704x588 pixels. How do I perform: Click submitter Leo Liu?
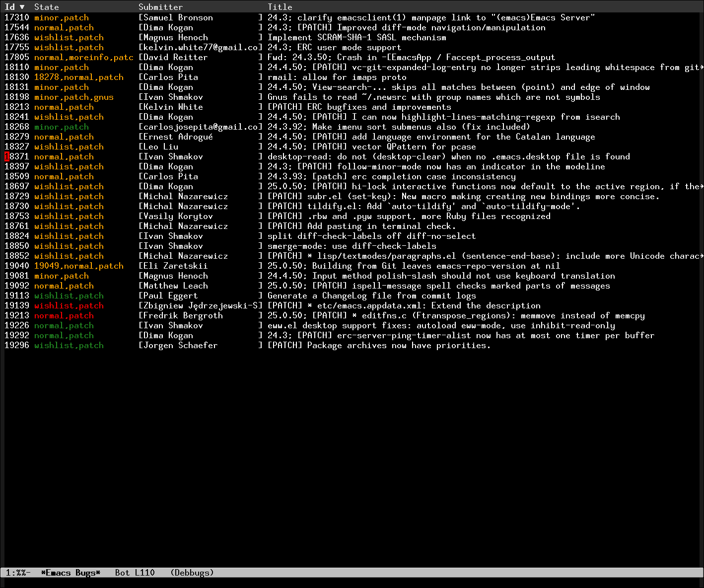point(161,147)
